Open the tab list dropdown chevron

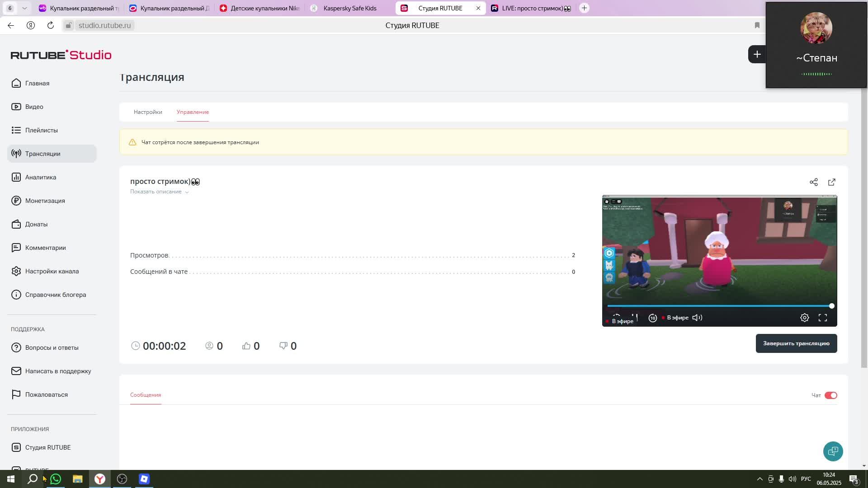tap(24, 8)
